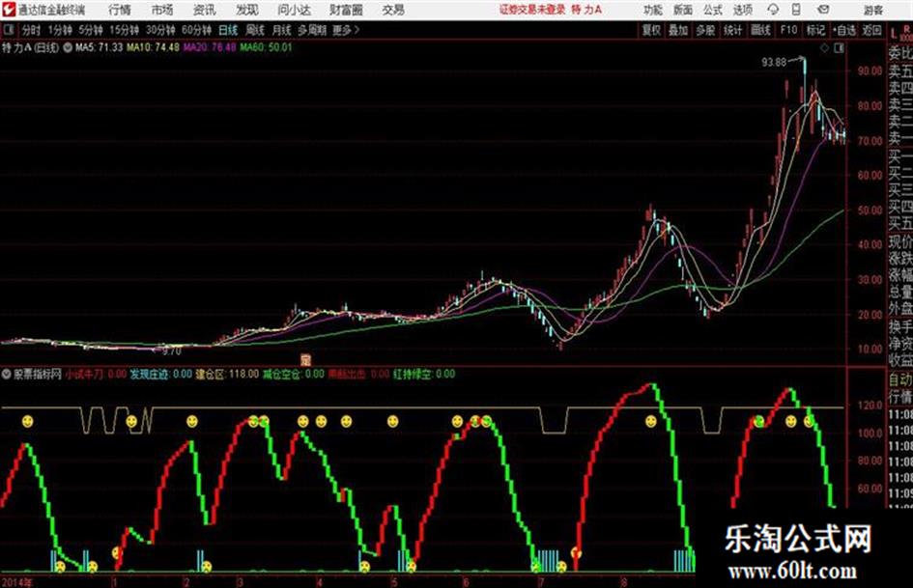Open the 版面 menu
The height and width of the screenshot is (588, 913).
click(x=682, y=10)
